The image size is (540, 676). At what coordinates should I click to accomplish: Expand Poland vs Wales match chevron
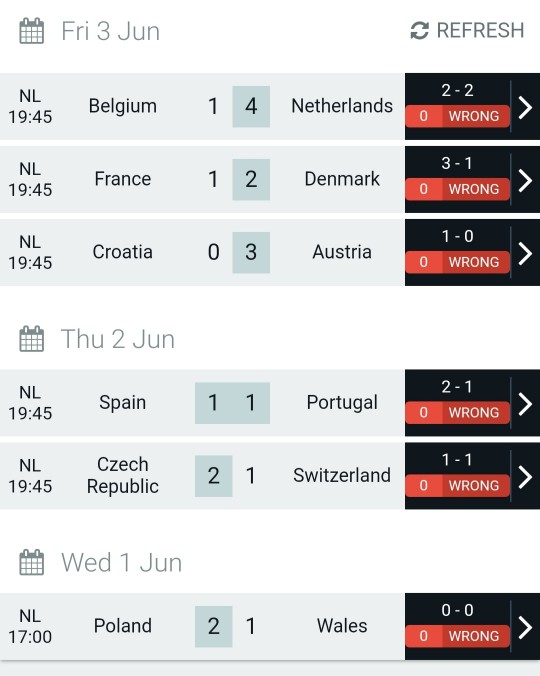pyautogui.click(x=525, y=627)
